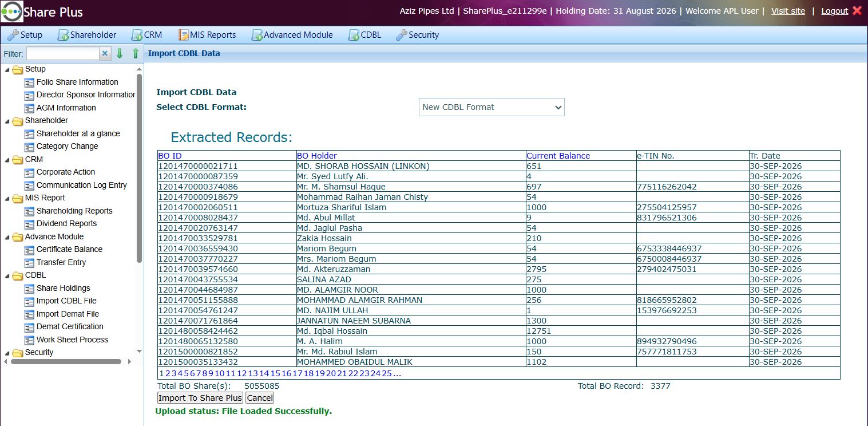Click the Work Sheet Process icon
The height and width of the screenshot is (426, 868).
point(30,340)
